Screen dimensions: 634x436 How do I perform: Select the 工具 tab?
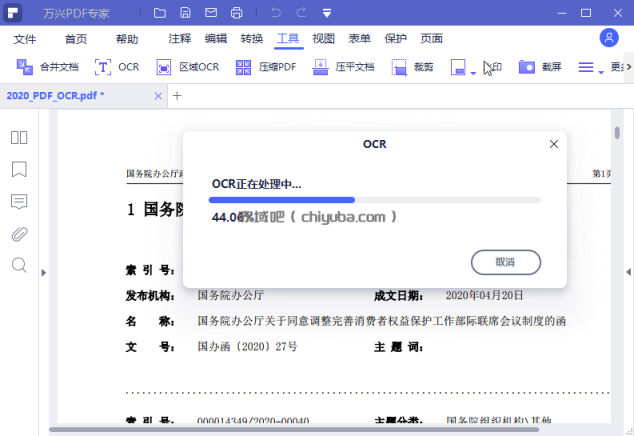coord(288,38)
